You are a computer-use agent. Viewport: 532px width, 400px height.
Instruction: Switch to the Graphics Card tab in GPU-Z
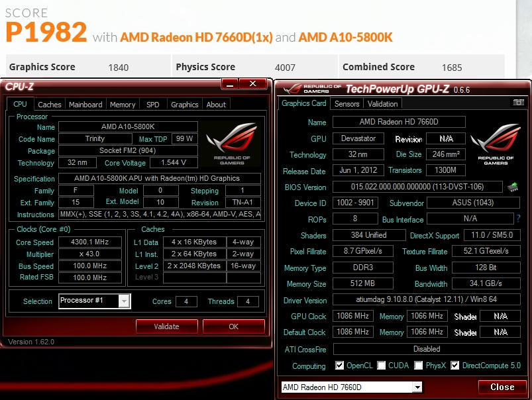click(303, 103)
